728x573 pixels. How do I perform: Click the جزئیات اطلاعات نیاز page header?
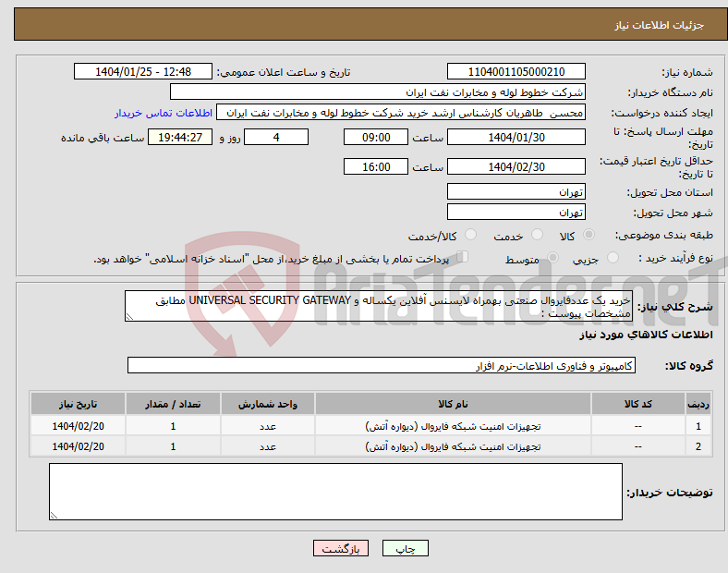pyautogui.click(x=659, y=25)
